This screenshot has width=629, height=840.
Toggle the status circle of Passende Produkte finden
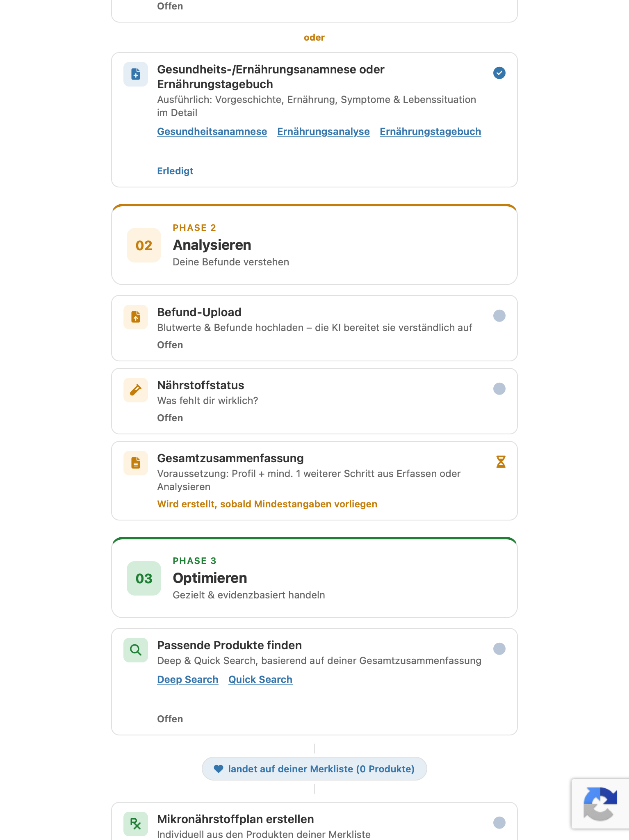point(499,649)
